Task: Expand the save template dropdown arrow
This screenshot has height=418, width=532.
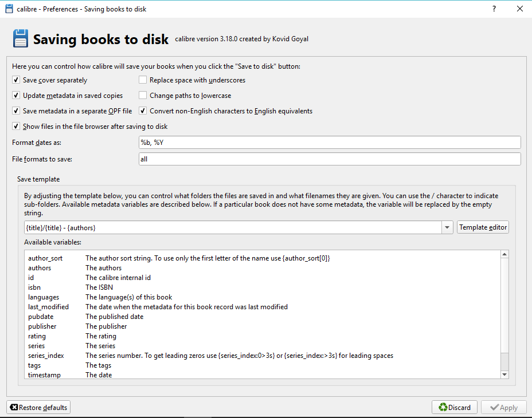Action: tap(447, 227)
